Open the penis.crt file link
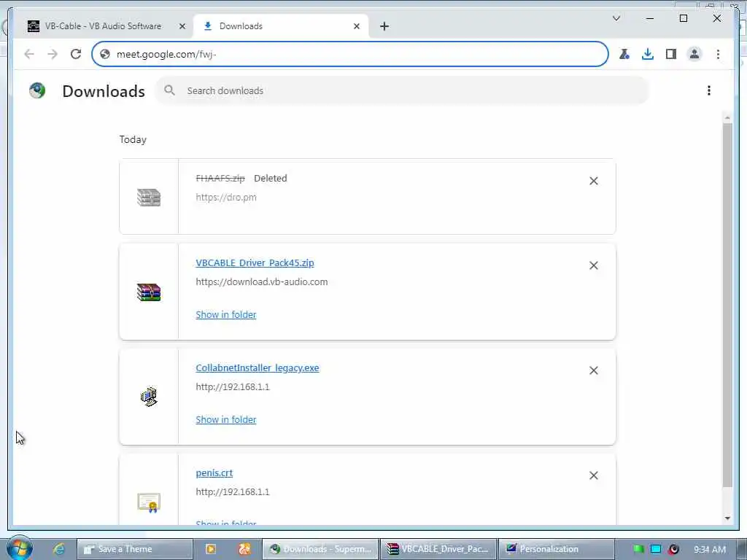 coord(214,472)
